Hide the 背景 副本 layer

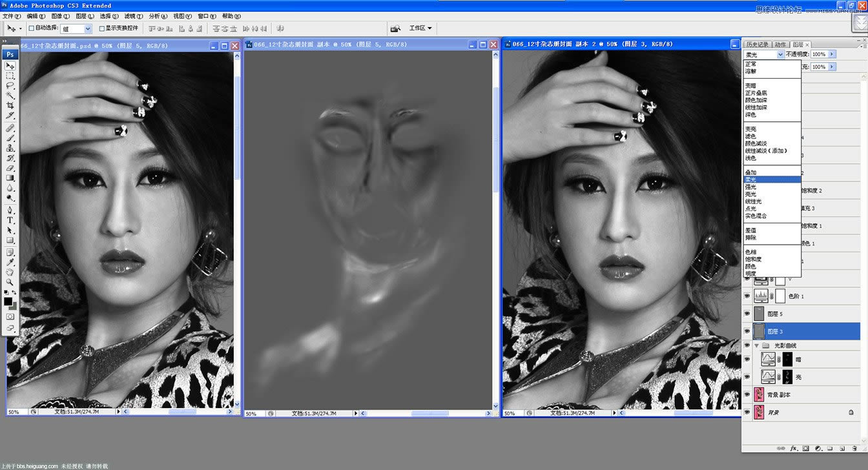pyautogui.click(x=747, y=394)
